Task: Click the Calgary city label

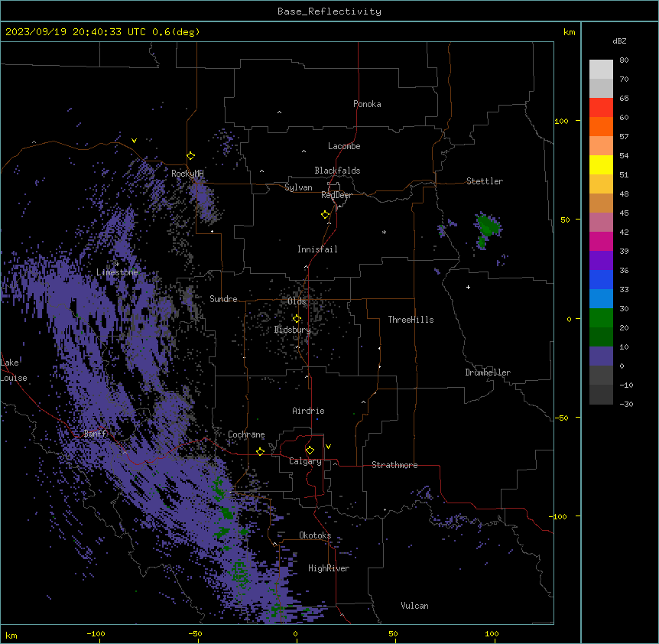Action: (305, 461)
